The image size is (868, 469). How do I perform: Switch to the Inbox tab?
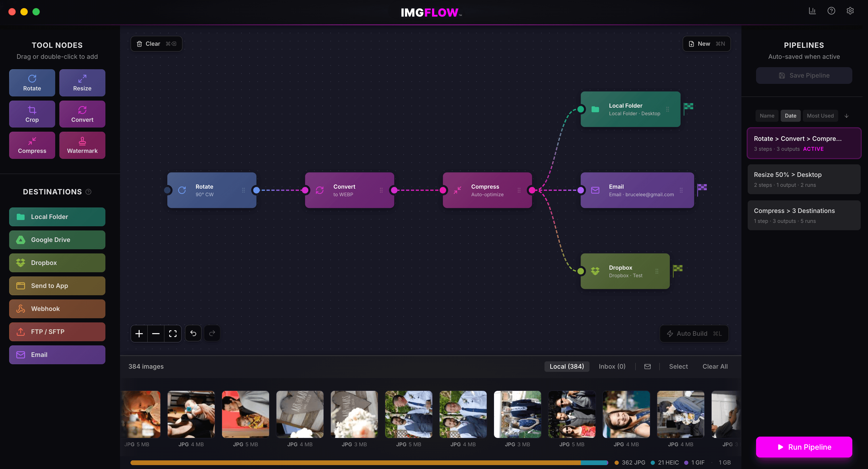[612, 366]
